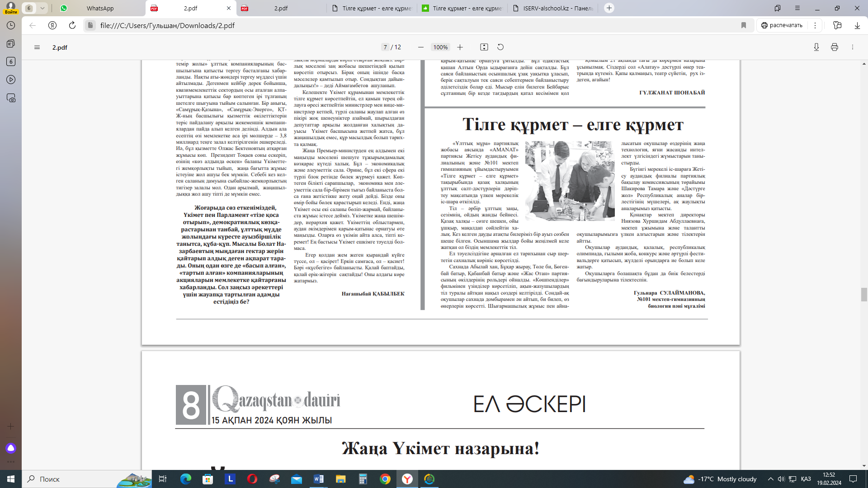The height and width of the screenshot is (488, 868).
Task: Click the tab group counter showing 6
Action: pos(29,8)
